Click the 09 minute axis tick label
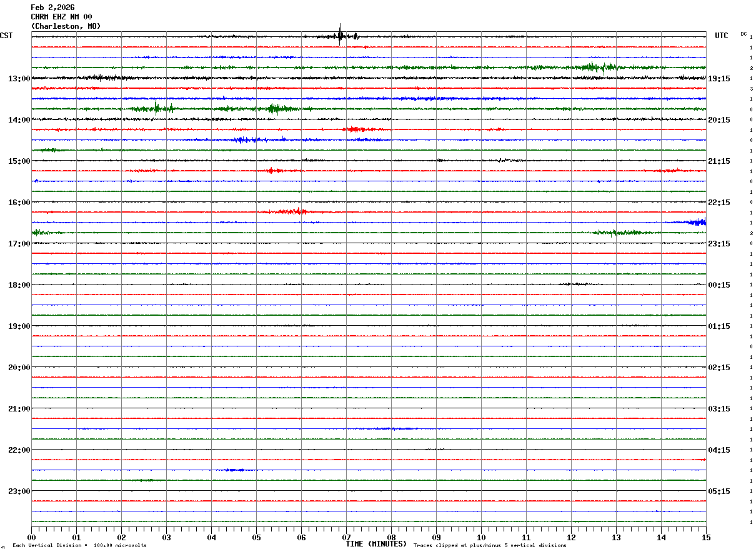Image resolution: width=756 pixels, height=554 pixels. (x=437, y=537)
